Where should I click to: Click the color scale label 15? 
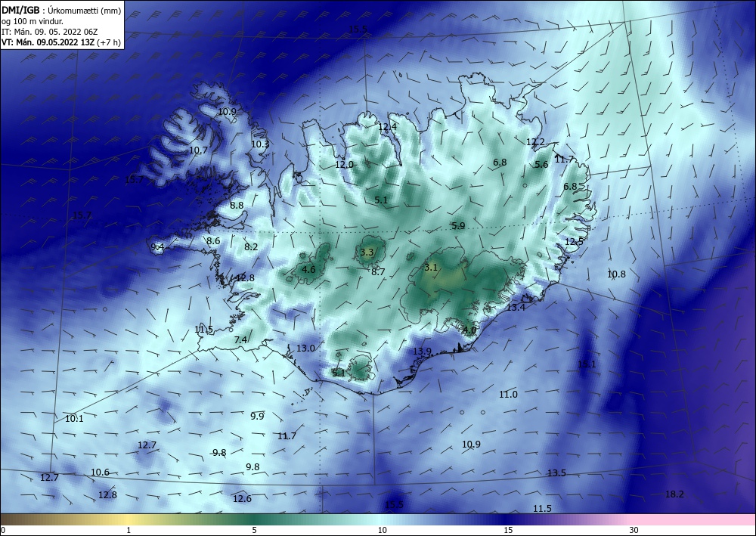tap(508, 530)
